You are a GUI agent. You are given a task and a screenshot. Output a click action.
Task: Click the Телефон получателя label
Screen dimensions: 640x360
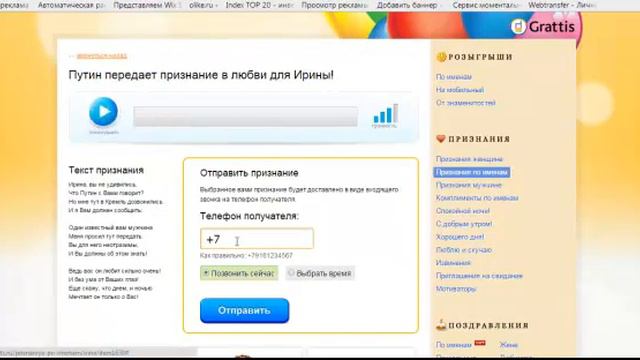249,216
